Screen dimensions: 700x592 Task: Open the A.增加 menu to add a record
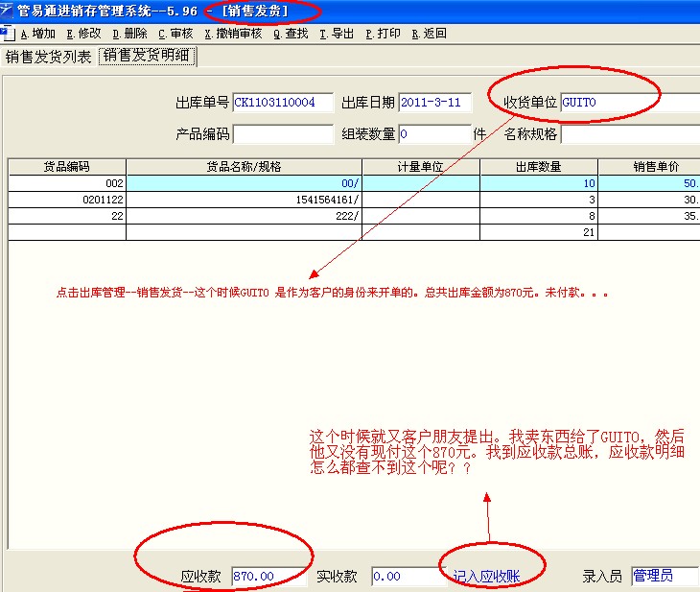click(38, 34)
